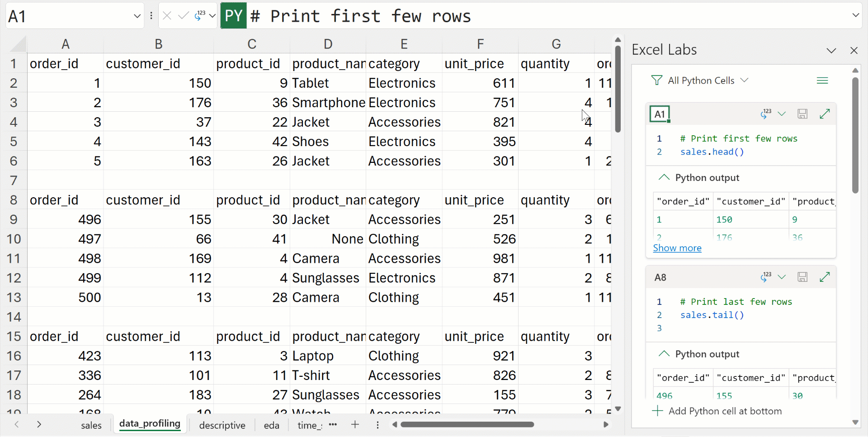868x437 pixels.
Task: Click the 123 output type icon on the A8 card
Action: (x=765, y=277)
